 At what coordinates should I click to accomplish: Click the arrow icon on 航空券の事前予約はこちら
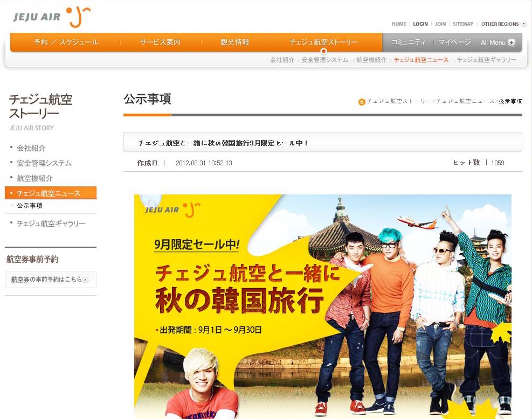86,280
